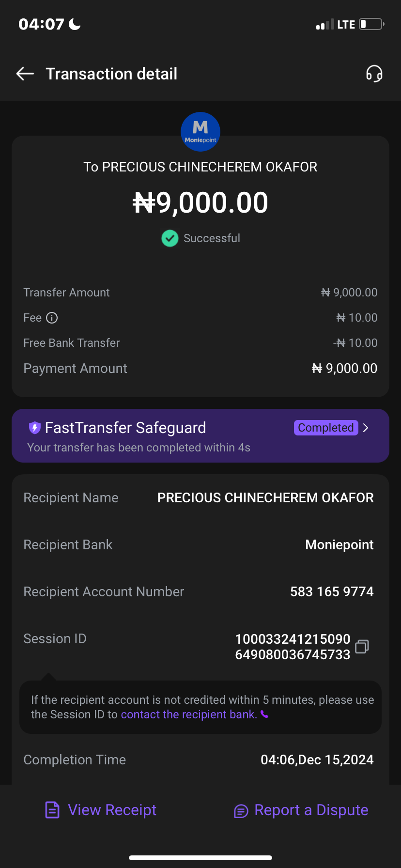This screenshot has height=868, width=401.
Task: Select Report a Dispute
Action: pos(311,810)
